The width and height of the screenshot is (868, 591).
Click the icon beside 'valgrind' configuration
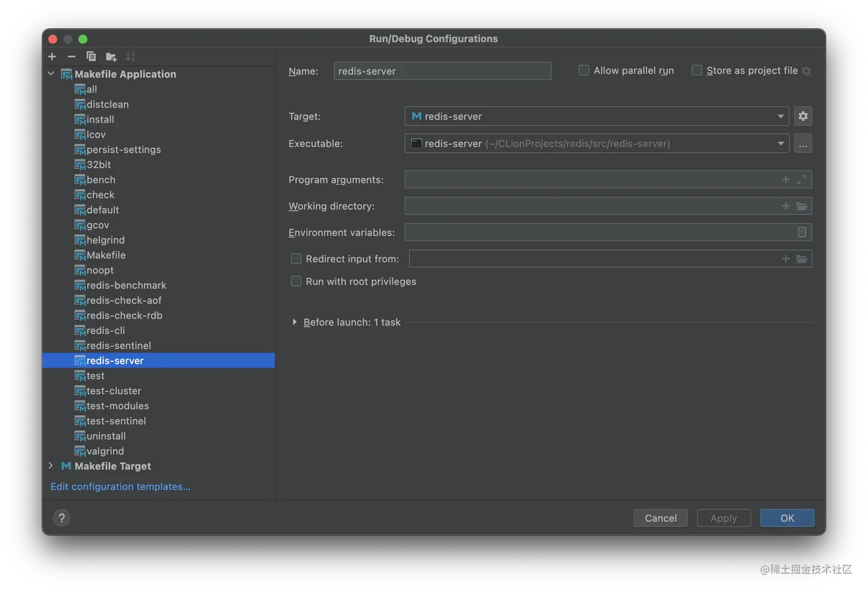(x=80, y=451)
